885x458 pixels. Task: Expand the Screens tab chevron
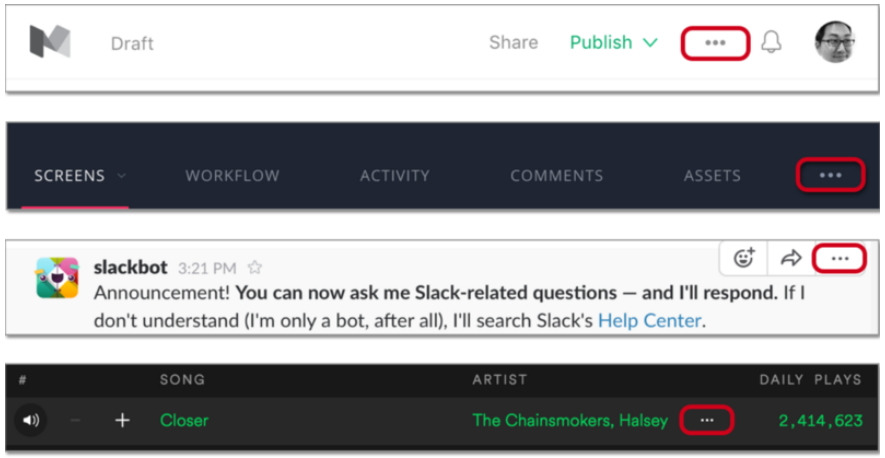point(123,176)
